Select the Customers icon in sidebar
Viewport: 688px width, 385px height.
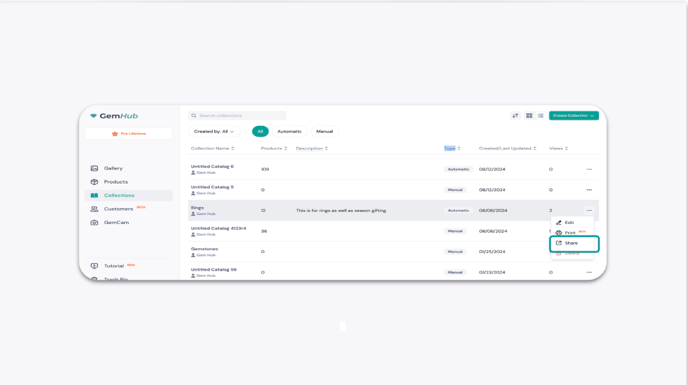[94, 209]
